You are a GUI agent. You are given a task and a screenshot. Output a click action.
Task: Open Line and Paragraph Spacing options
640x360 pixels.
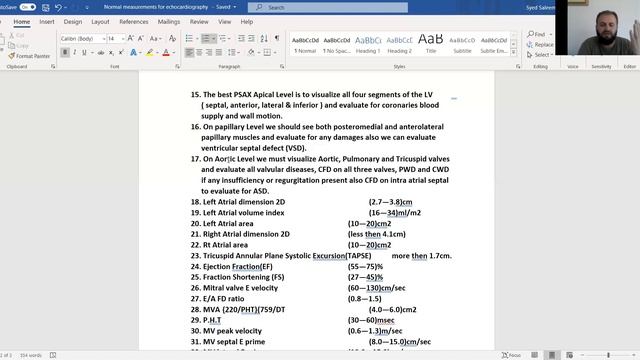pos(233,52)
